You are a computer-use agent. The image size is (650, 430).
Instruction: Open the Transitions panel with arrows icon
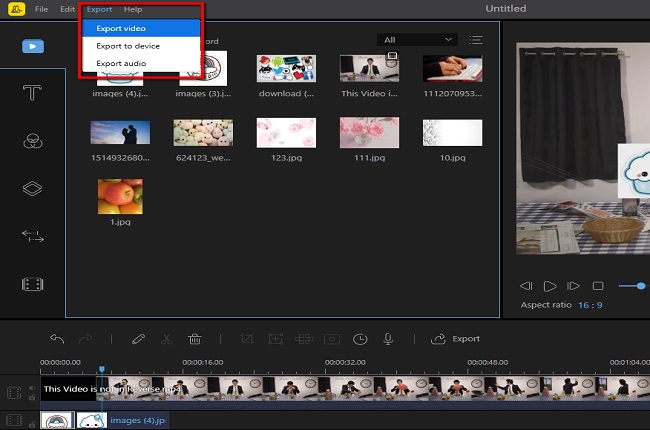[x=33, y=236]
